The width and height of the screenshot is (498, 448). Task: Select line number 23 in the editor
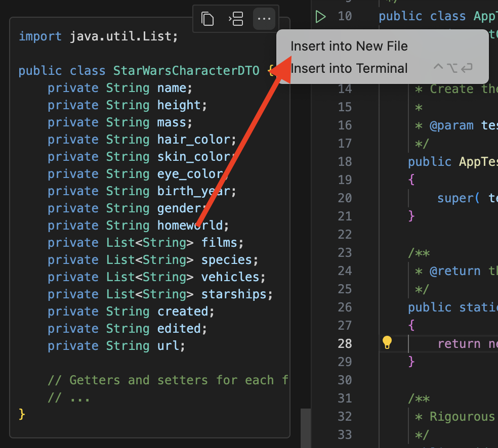click(x=345, y=252)
